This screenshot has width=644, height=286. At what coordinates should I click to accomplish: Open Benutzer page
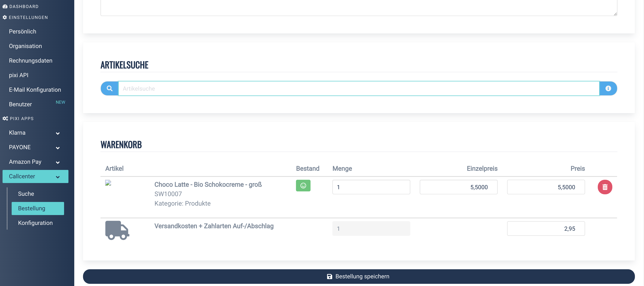pos(20,104)
